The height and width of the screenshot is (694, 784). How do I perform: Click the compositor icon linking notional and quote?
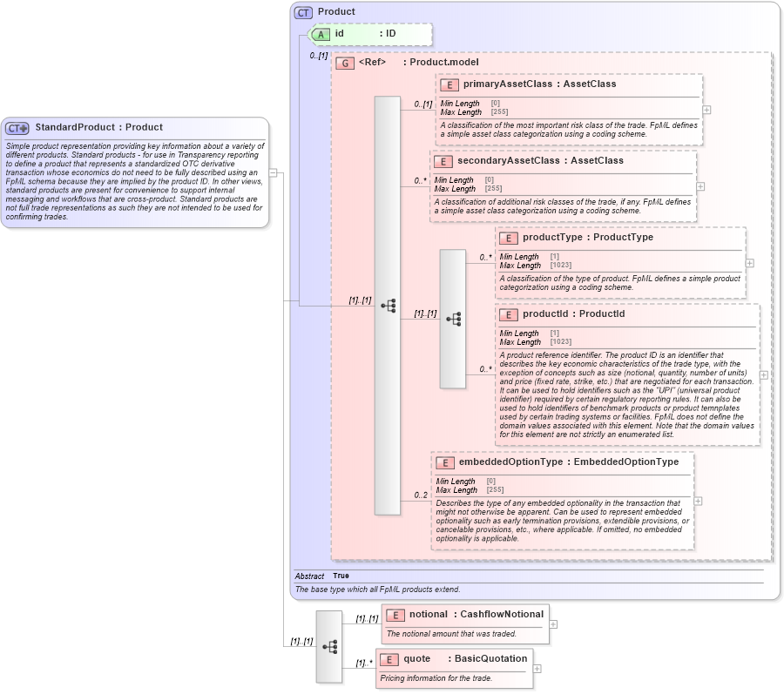[328, 648]
